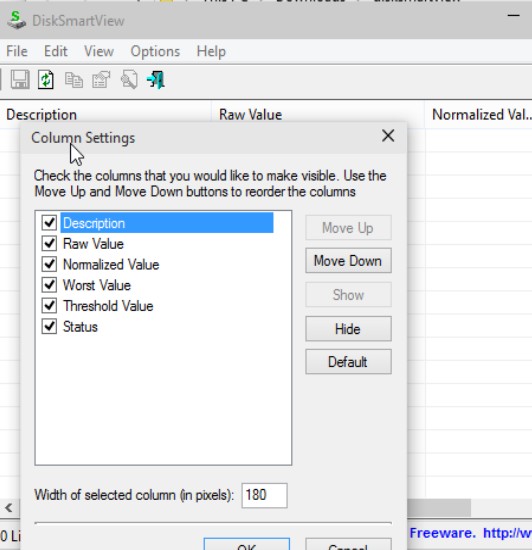The image size is (532, 550).
Task: Uncheck the Description column checkbox
Action: coord(49,222)
